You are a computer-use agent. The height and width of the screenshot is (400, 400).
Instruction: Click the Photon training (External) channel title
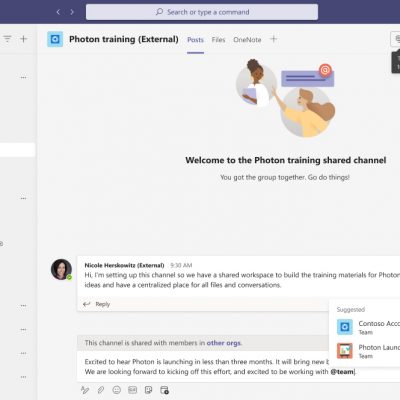124,39
